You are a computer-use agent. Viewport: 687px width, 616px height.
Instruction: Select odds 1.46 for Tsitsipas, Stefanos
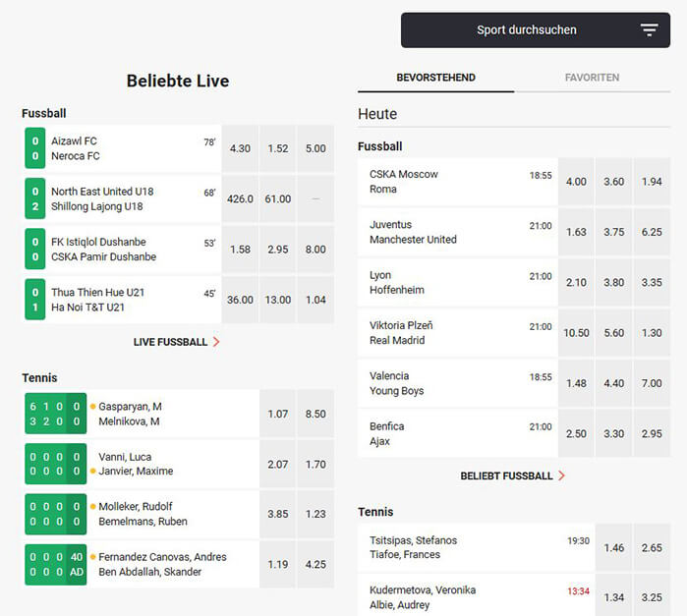pyautogui.click(x=614, y=547)
